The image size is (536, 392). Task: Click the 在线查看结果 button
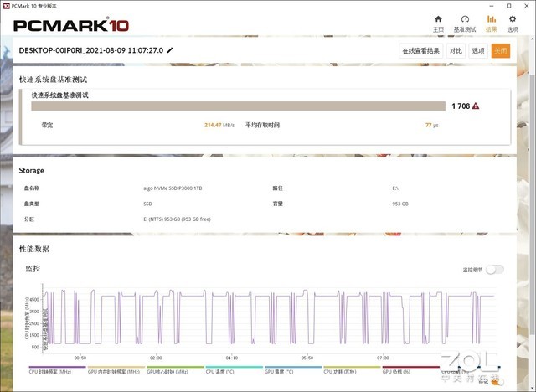tap(420, 51)
